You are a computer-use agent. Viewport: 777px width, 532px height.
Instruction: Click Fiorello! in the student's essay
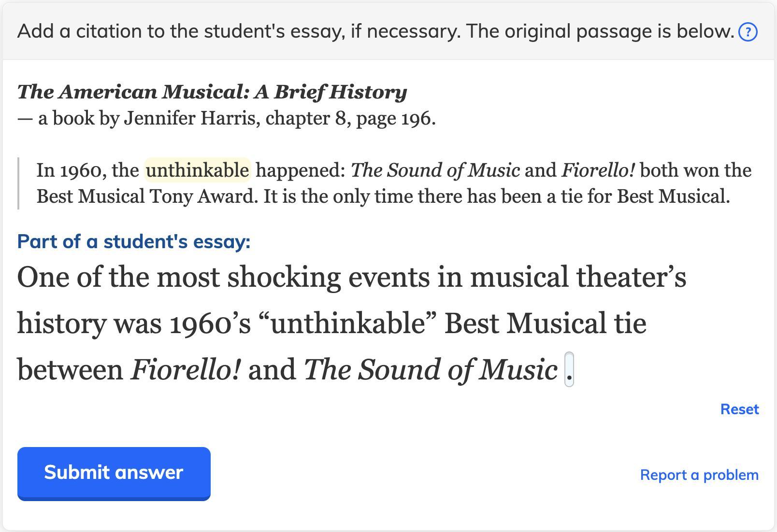[x=186, y=370]
